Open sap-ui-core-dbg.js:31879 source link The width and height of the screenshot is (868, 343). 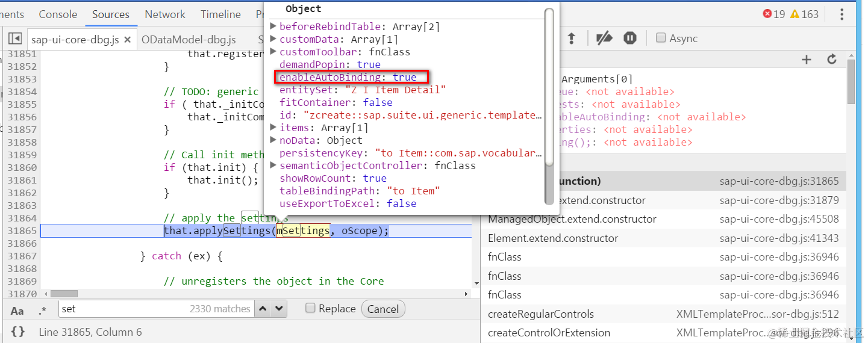click(779, 200)
